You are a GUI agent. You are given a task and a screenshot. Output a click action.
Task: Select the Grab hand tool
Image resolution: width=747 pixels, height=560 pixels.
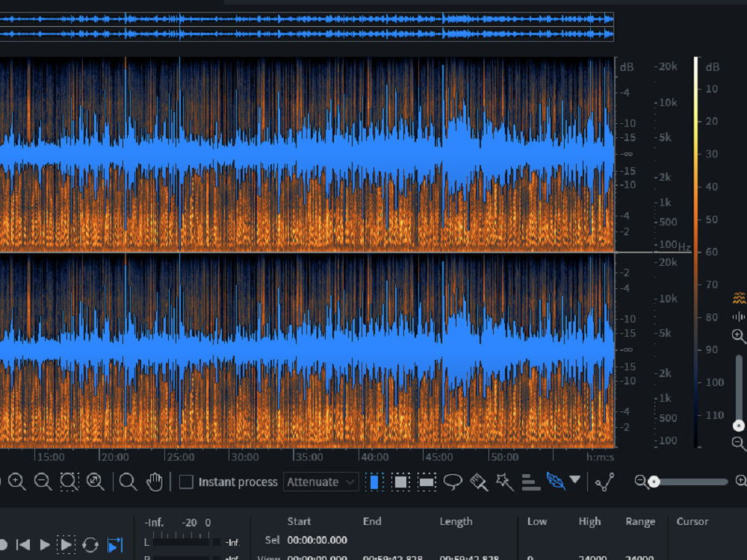point(155,482)
